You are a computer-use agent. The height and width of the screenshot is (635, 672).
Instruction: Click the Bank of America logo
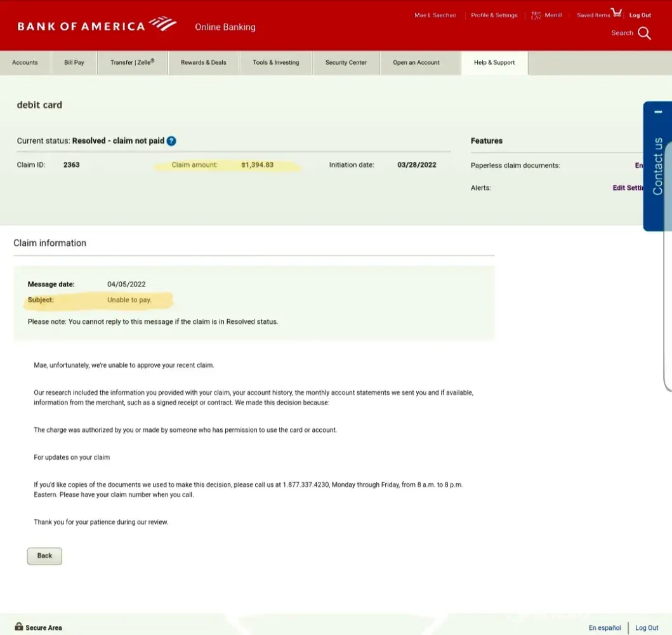coord(96,25)
